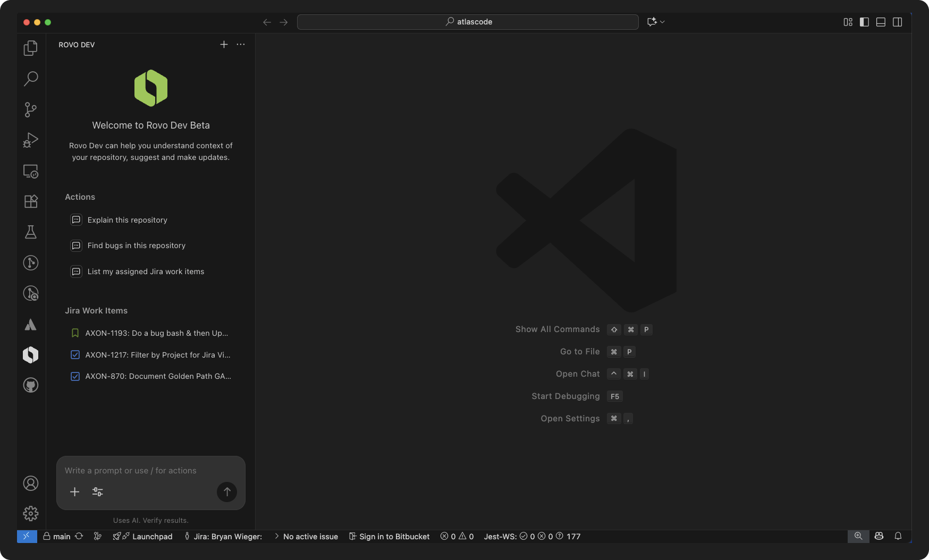The height and width of the screenshot is (560, 929).
Task: Open the GitLens view in the activity bar
Action: tap(31, 262)
